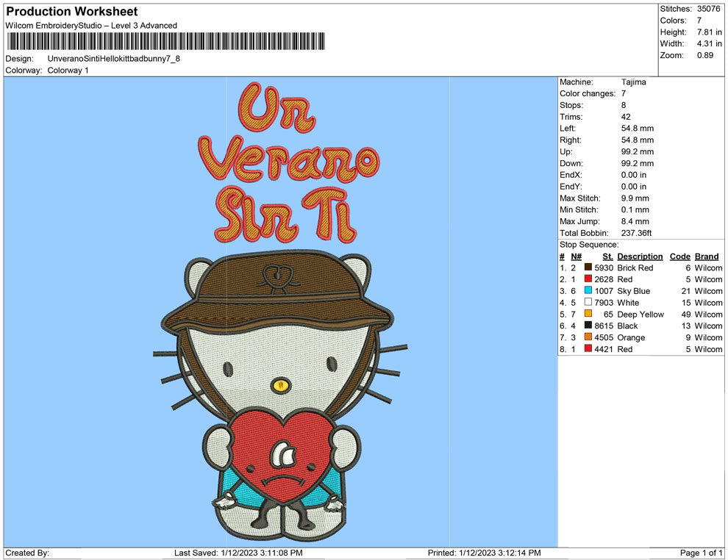Select the Production Worksheet title
728x560 pixels.
pyautogui.click(x=71, y=12)
